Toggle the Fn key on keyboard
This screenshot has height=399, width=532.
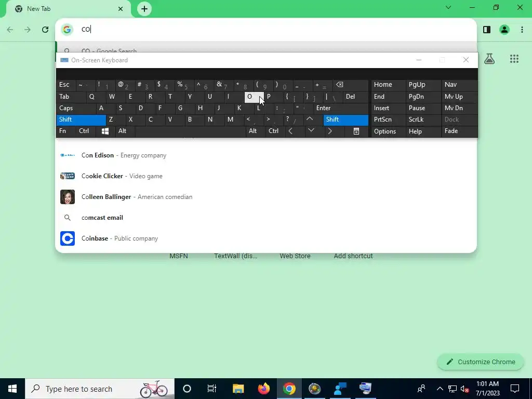(66, 131)
